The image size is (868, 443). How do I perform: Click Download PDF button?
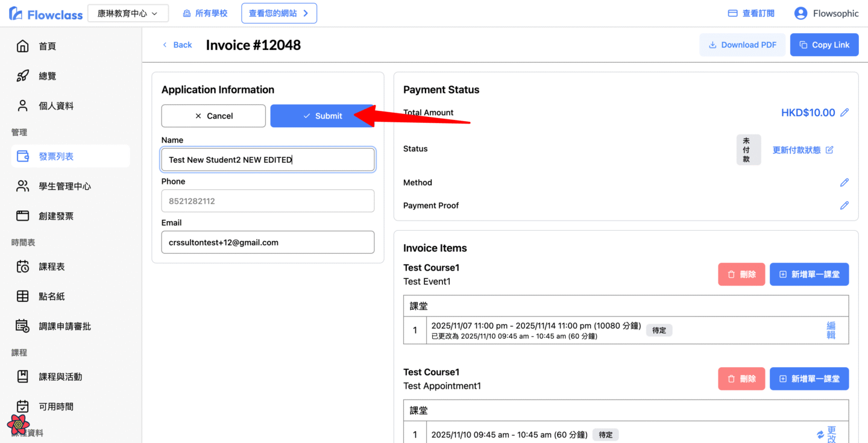point(742,45)
